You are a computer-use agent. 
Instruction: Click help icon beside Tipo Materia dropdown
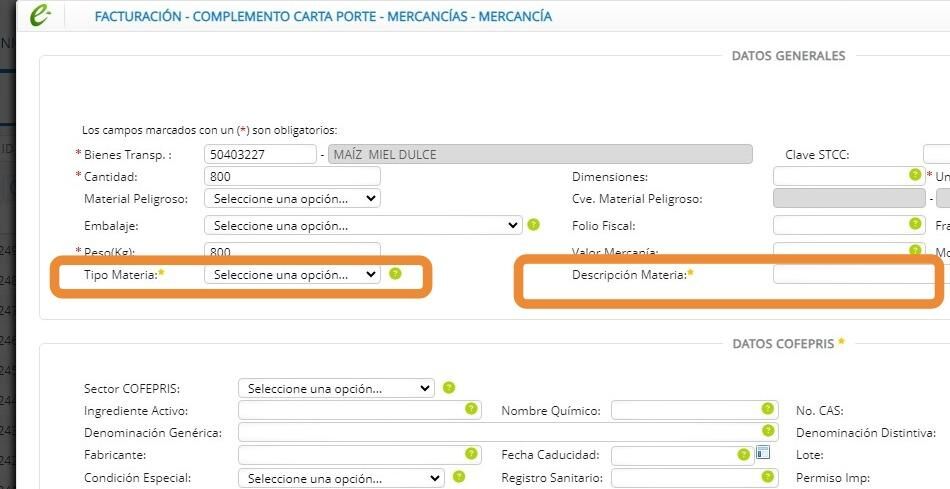(x=396, y=273)
